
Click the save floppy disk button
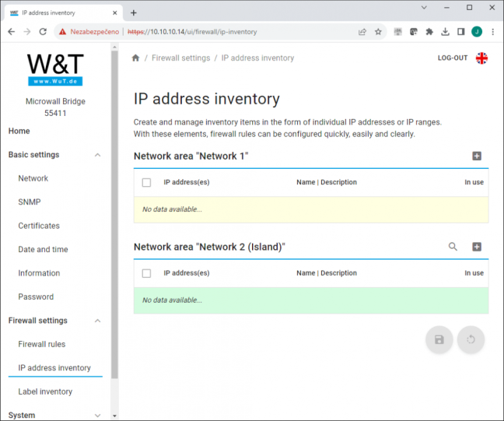[439, 339]
